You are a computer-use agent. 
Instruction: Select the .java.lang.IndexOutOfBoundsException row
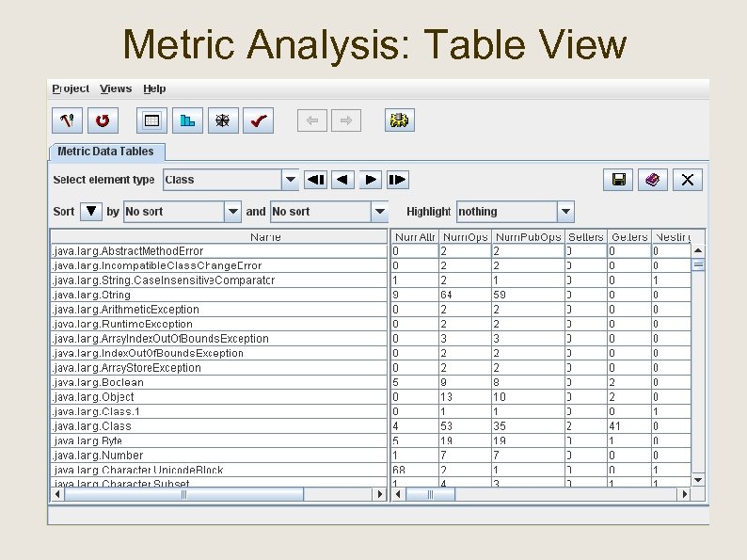point(218,353)
